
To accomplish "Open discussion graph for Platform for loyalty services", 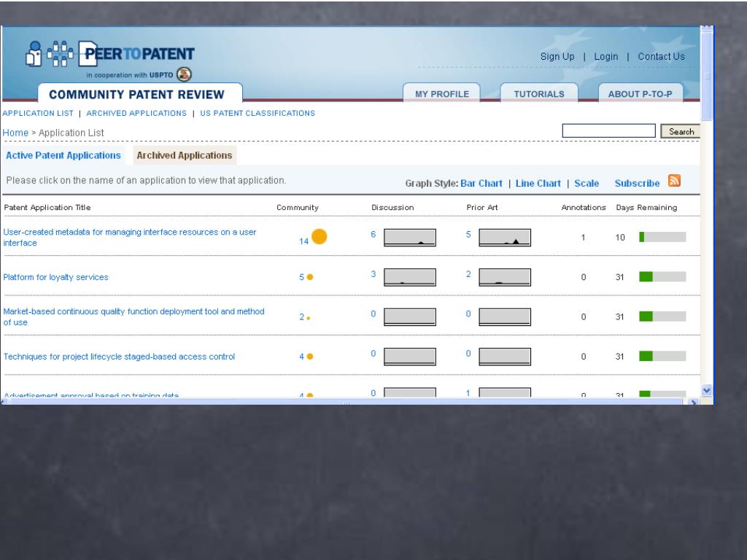I will pyautogui.click(x=410, y=277).
